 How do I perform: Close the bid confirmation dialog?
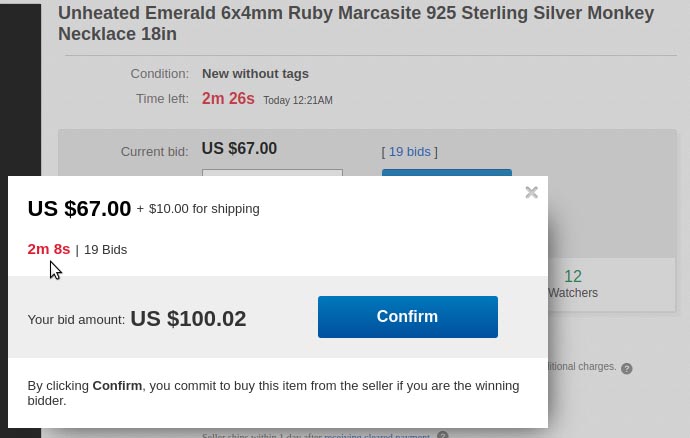(x=532, y=192)
